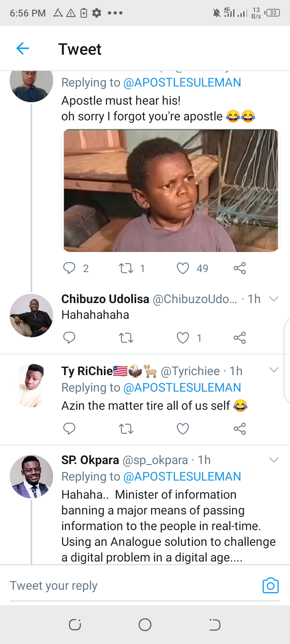Open @APOSTLESULEMAN link in SP. Okpara's reply

point(182,477)
